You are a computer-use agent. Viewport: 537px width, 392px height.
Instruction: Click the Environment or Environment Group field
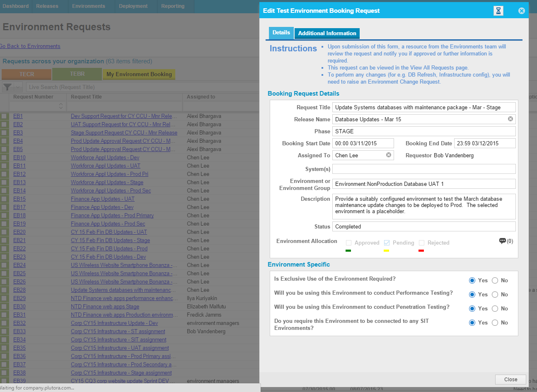click(424, 184)
